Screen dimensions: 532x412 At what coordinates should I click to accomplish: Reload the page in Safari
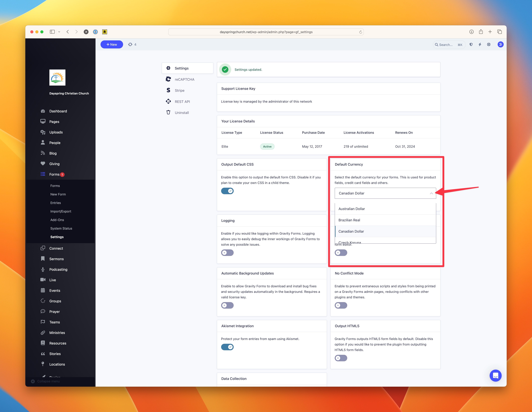pos(361,32)
